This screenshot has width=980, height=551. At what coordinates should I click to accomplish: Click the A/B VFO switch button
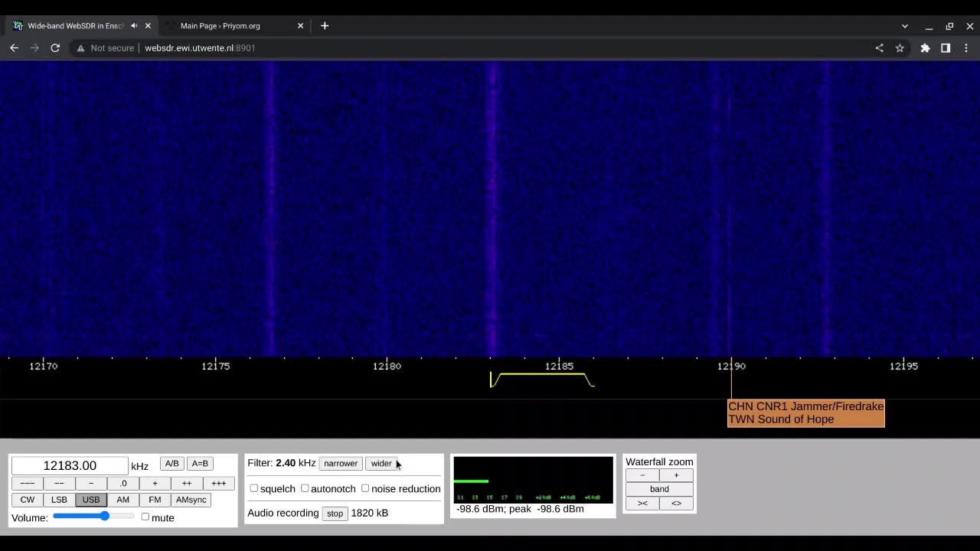coord(171,464)
